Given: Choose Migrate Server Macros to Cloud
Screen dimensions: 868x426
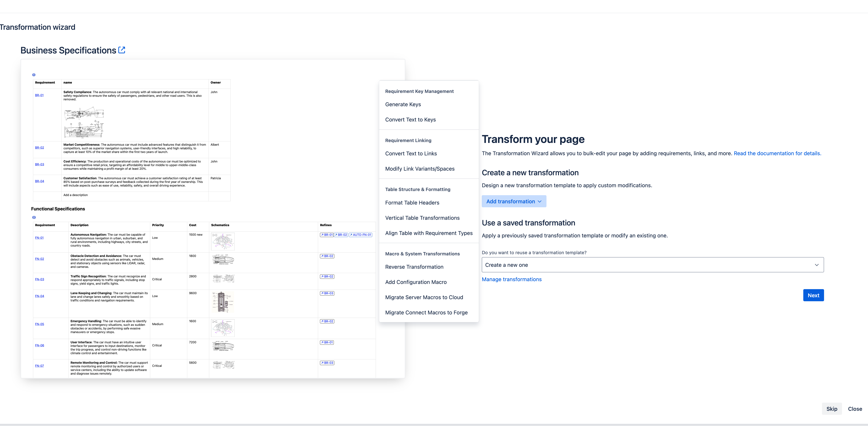Looking at the screenshot, I should [424, 297].
